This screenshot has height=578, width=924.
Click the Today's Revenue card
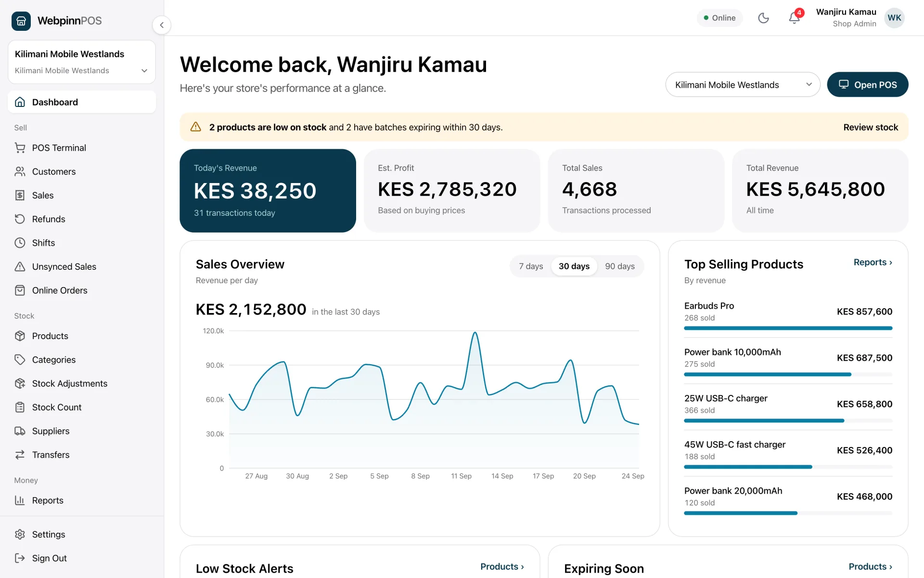pyautogui.click(x=268, y=191)
